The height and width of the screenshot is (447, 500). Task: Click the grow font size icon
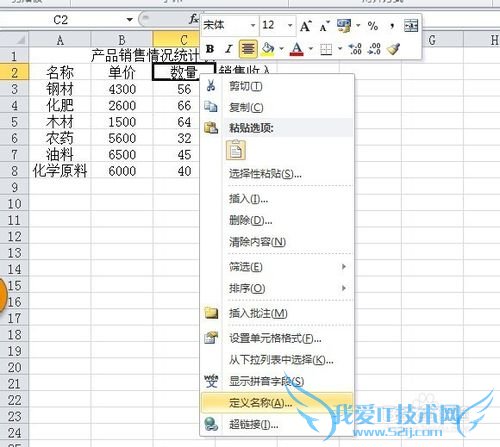(x=306, y=26)
